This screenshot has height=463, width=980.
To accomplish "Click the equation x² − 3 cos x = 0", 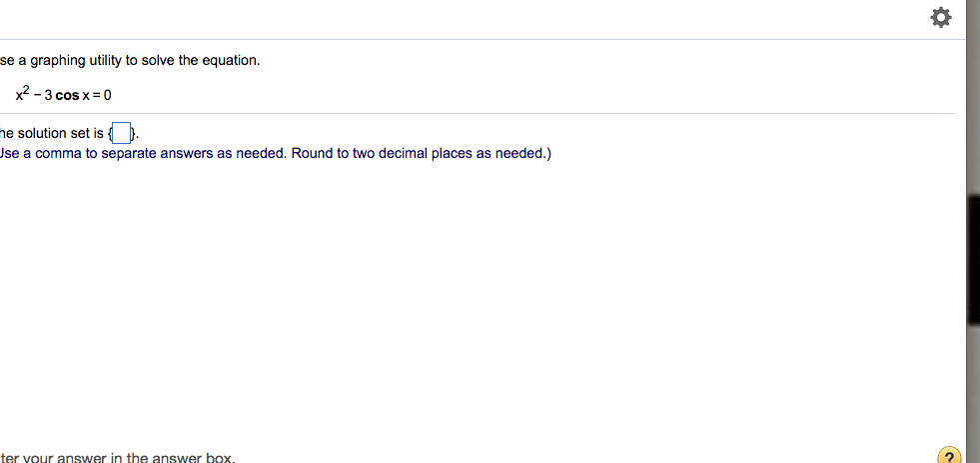I will point(64,95).
